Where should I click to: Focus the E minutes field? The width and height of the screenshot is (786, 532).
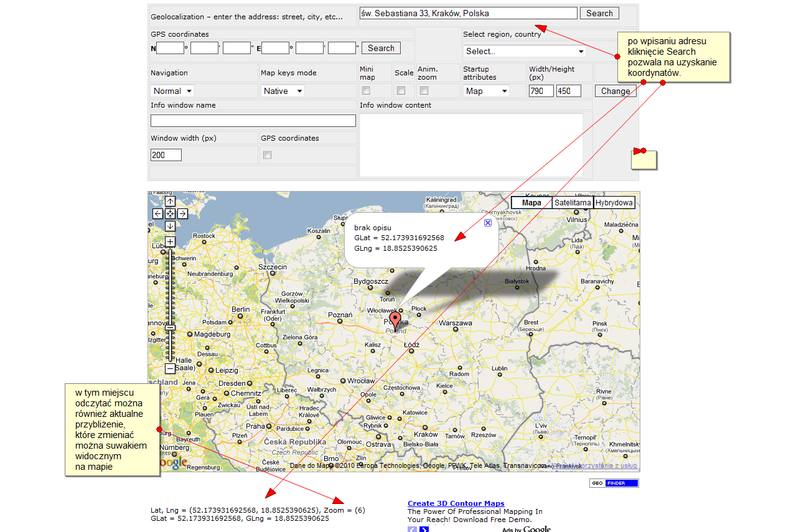[x=309, y=48]
